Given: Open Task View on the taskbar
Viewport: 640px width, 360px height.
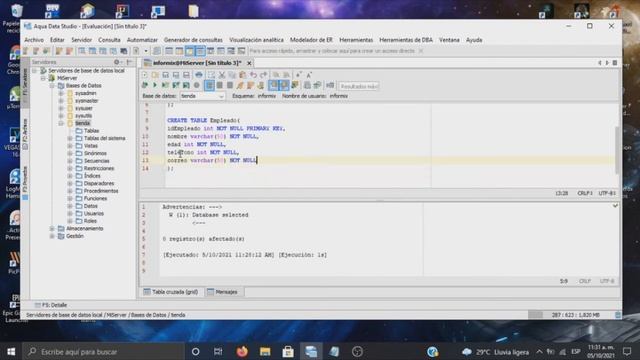Looking at the screenshot, I should pos(218,351).
